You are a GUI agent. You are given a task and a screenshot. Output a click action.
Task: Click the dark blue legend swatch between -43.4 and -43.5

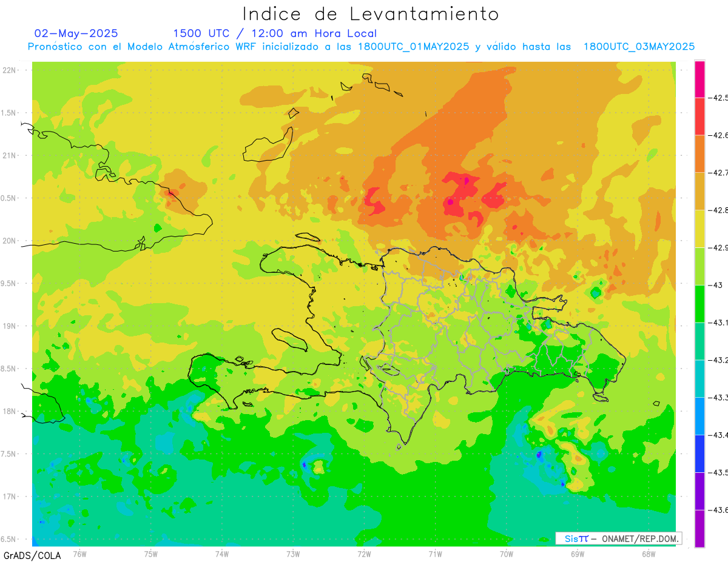(x=699, y=454)
